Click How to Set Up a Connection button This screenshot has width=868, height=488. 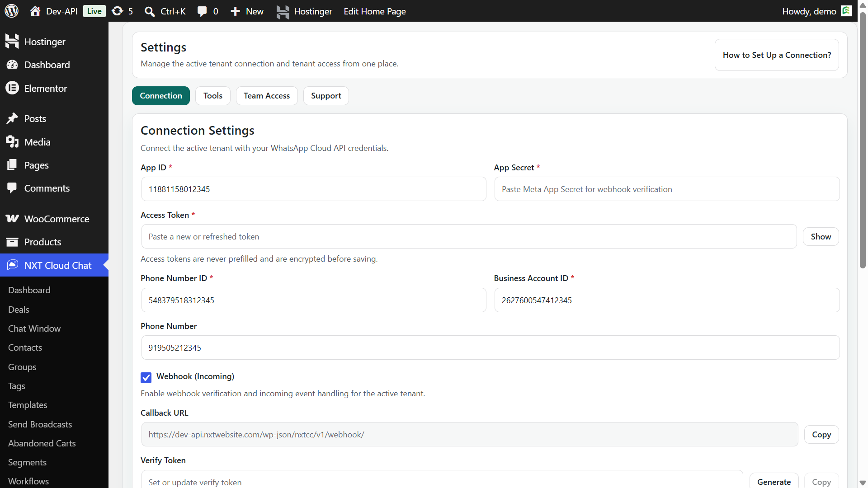click(x=777, y=55)
